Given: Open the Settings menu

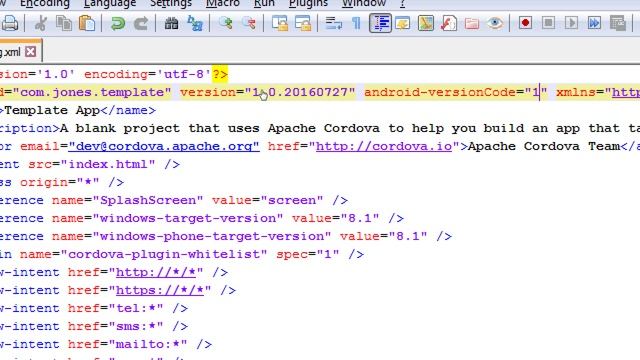Looking at the screenshot, I should [x=171, y=4].
